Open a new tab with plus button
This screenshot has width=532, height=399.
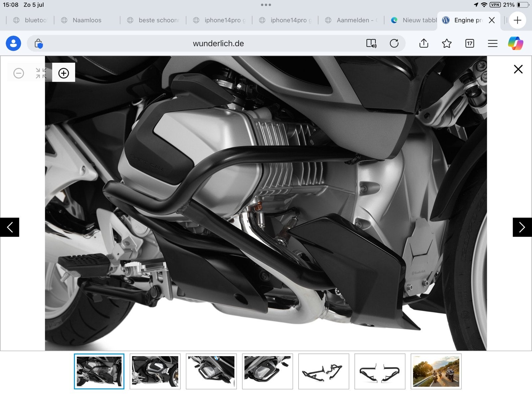click(517, 20)
